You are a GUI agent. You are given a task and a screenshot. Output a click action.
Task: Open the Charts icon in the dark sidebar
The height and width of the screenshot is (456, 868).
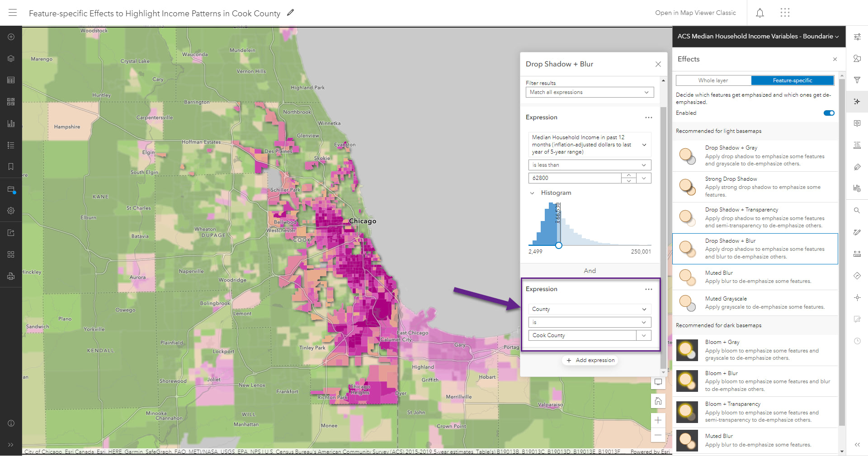tap(11, 123)
